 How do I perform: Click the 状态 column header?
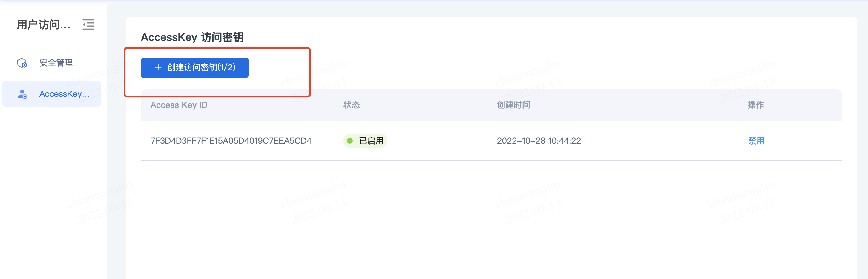pyautogui.click(x=352, y=105)
